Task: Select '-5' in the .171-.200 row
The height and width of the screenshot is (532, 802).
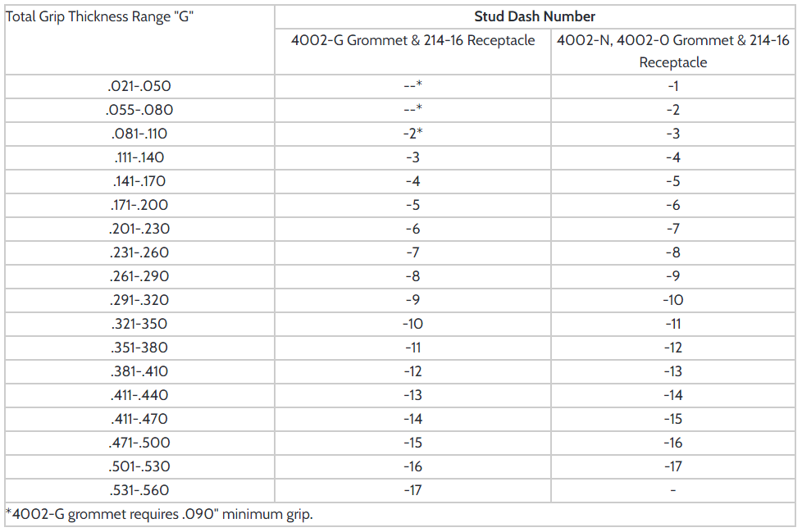Action: (x=412, y=205)
